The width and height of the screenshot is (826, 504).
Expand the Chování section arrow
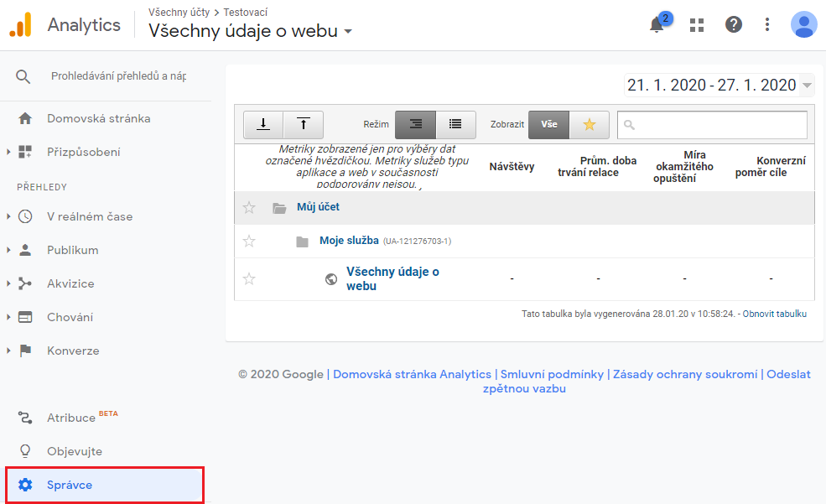pos(8,317)
